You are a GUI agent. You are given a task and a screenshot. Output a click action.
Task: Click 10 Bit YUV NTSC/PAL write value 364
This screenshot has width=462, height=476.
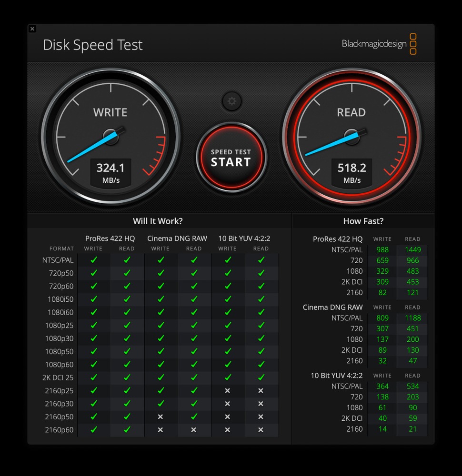tap(382, 387)
